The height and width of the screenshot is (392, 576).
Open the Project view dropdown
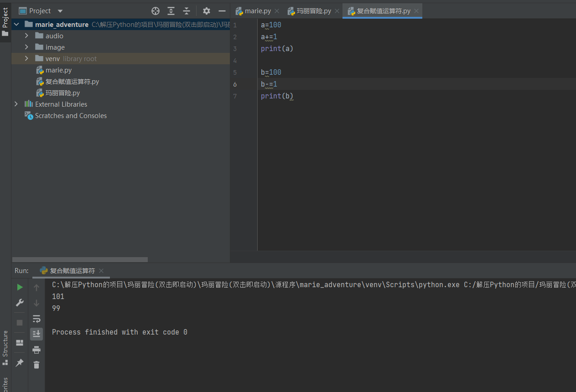point(60,11)
